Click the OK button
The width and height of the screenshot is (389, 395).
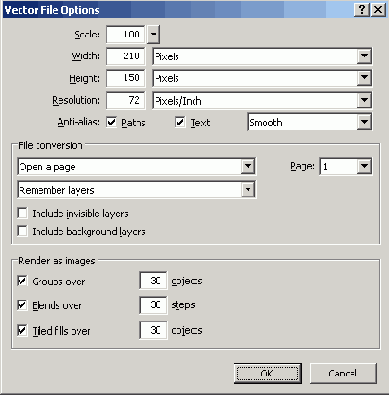(x=268, y=373)
